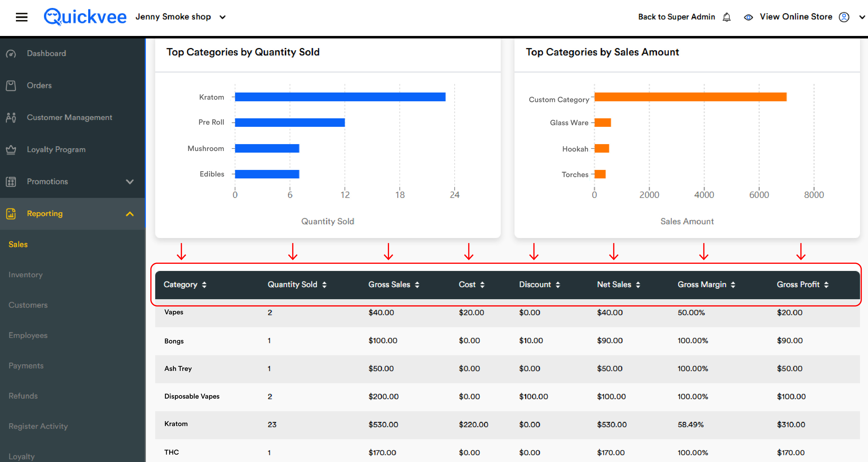Click the Quickvee logo
The image size is (868, 462).
[85, 16]
